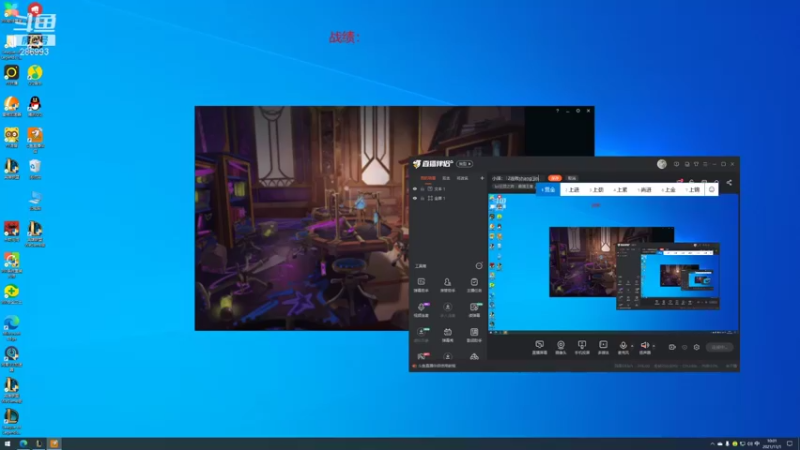The image size is (800, 450).
Task: Toggle visibility of first scene source
Action: [x=415, y=189]
